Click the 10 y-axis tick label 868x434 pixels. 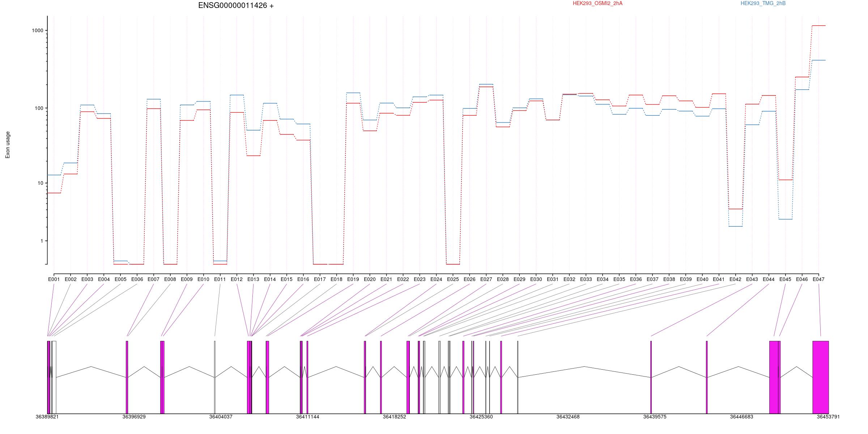pyautogui.click(x=41, y=183)
